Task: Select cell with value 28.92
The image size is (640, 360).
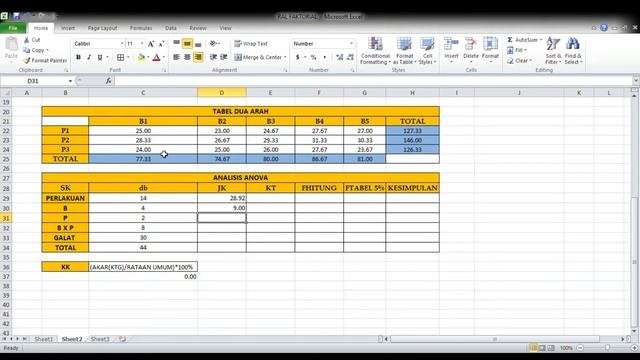Action: tap(222, 198)
